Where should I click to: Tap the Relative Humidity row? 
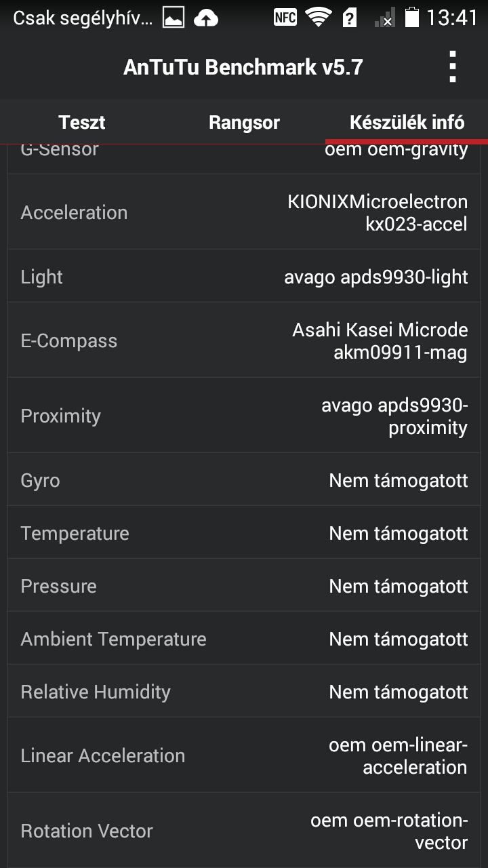tap(244, 692)
